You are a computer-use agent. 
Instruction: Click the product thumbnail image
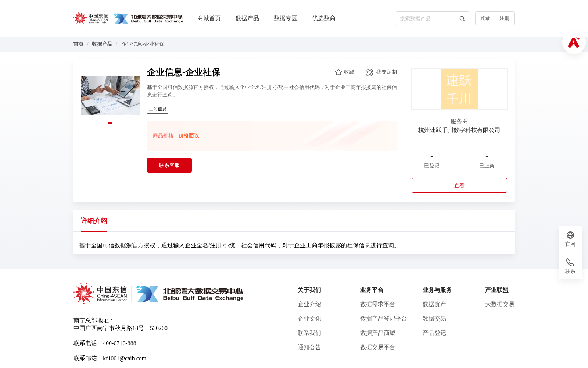coord(110,96)
